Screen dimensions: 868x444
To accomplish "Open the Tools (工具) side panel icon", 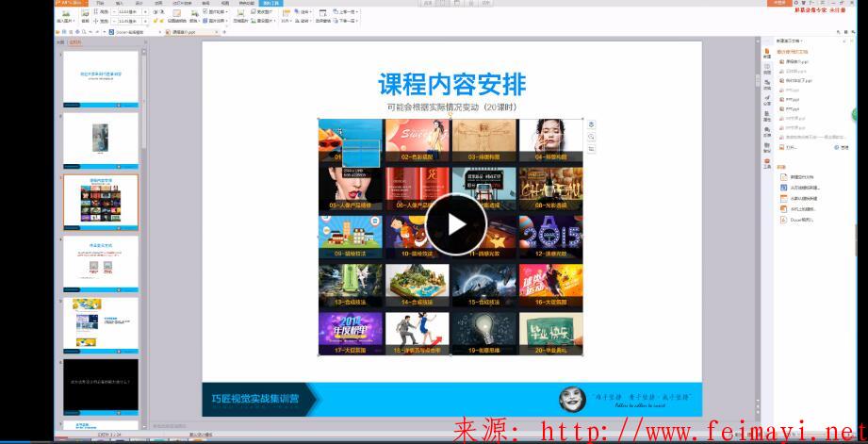I will (767, 163).
